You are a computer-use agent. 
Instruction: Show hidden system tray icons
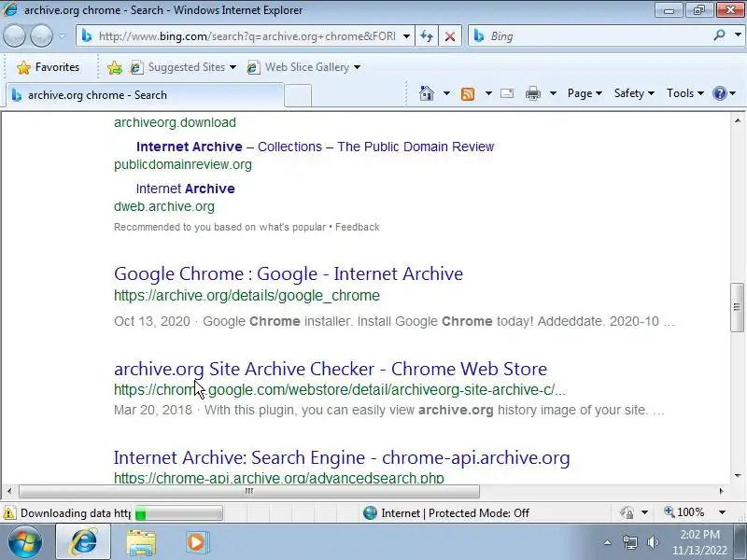click(608, 542)
